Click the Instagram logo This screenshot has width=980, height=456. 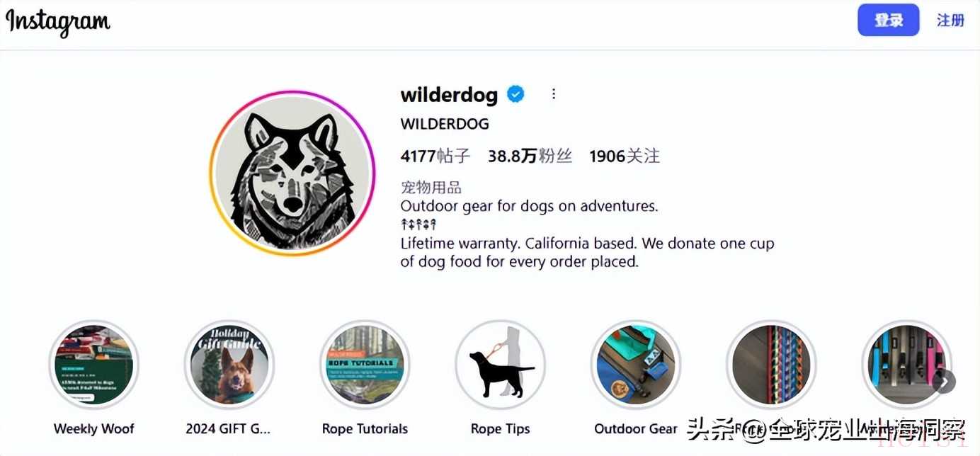coord(58,22)
